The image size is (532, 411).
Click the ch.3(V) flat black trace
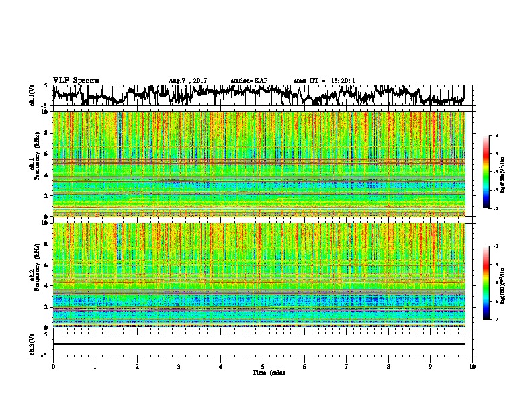[x=259, y=344]
